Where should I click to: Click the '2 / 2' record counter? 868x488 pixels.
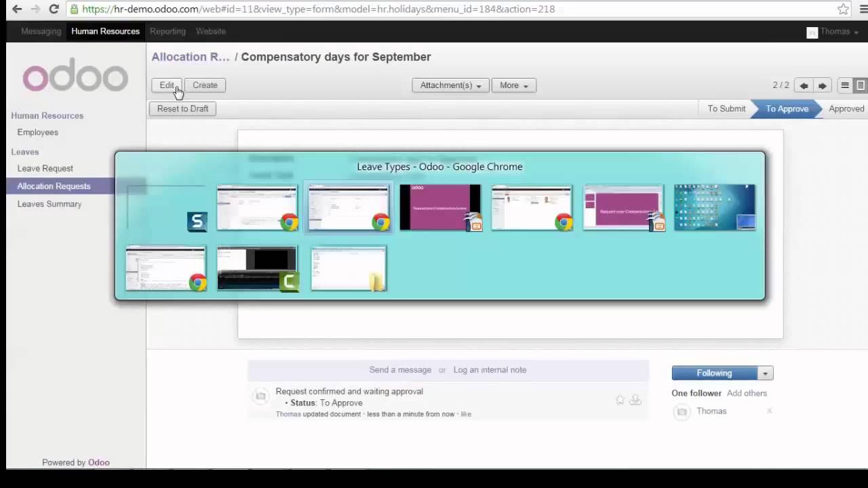[x=781, y=85]
